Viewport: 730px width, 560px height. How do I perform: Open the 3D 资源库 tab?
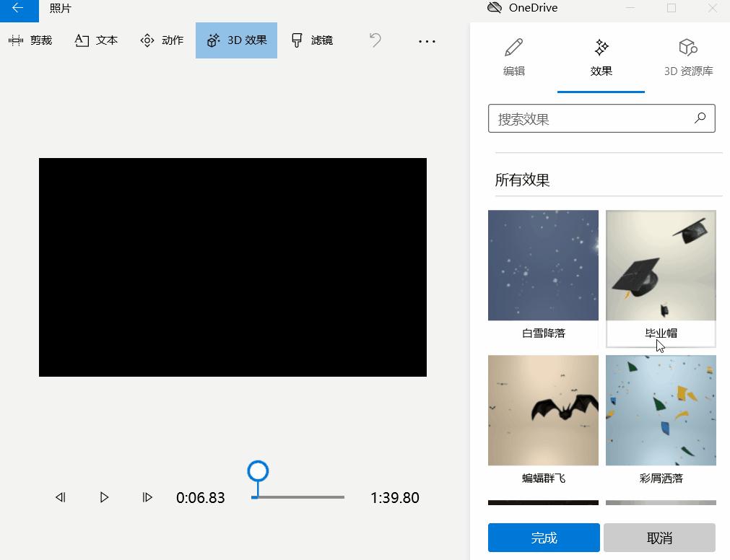[x=687, y=58]
